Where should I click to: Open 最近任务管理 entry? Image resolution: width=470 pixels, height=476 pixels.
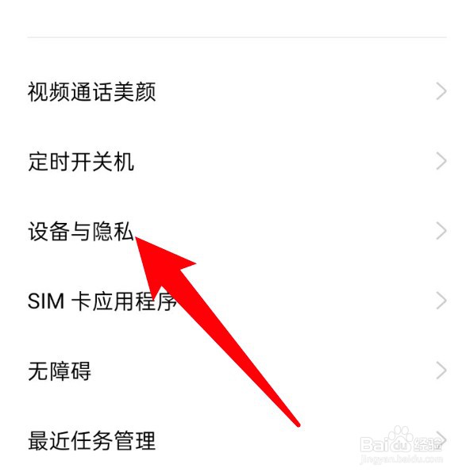pyautogui.click(x=237, y=440)
